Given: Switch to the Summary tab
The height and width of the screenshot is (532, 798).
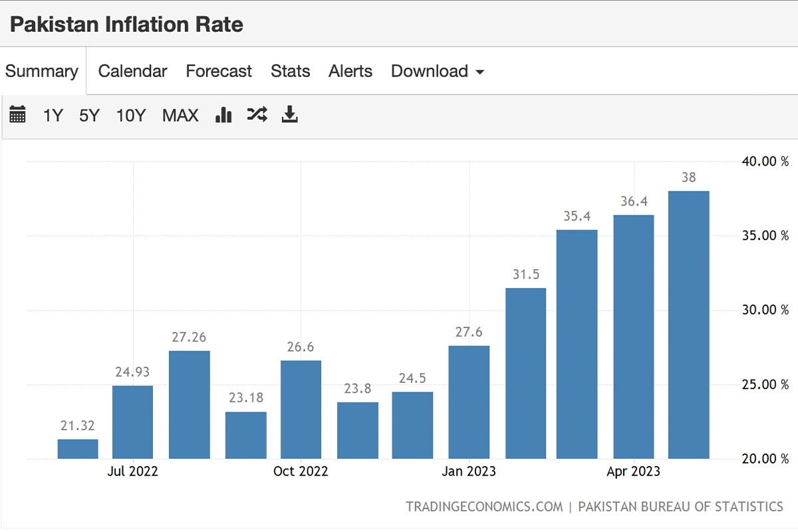Looking at the screenshot, I should [42, 71].
